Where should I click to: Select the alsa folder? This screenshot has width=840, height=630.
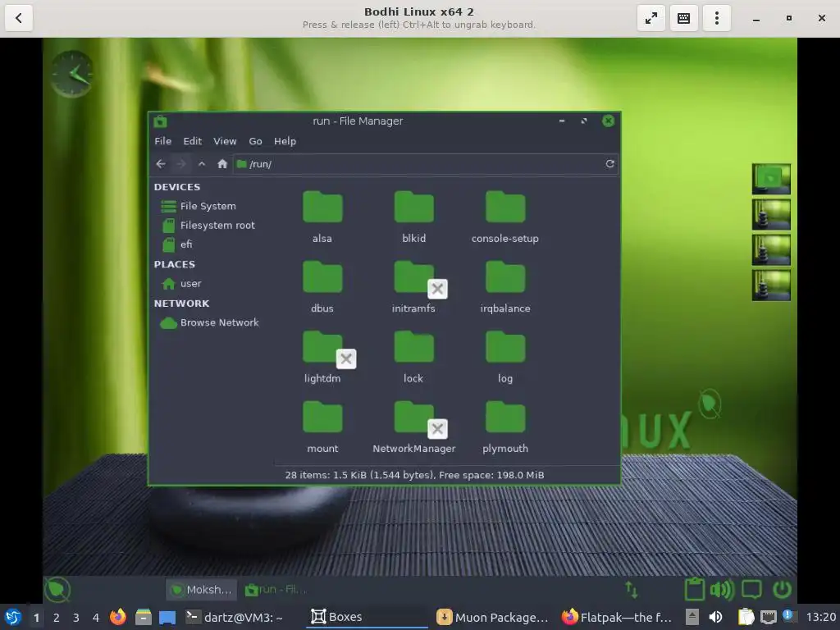[322, 217]
